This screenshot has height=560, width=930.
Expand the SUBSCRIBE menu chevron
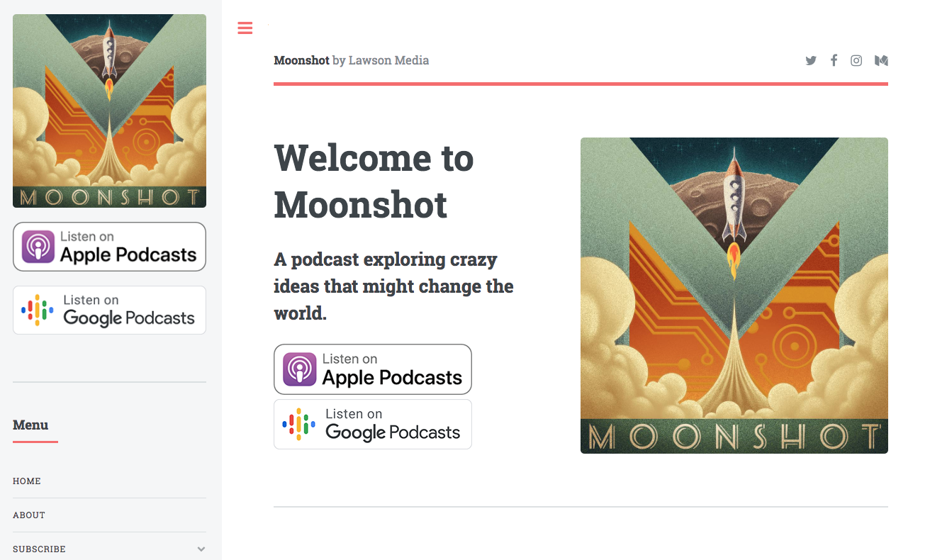tap(201, 548)
